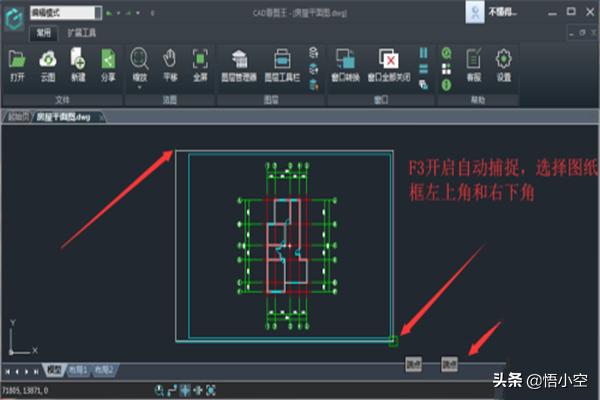The width and height of the screenshot is (600, 400).
Task: Open the 起始页 start page tab
Action: pos(18,117)
